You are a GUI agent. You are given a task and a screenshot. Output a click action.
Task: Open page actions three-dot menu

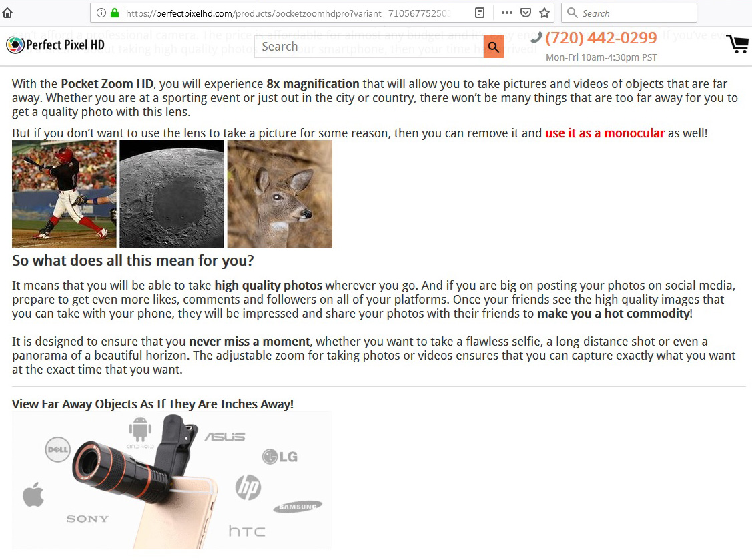pos(507,13)
